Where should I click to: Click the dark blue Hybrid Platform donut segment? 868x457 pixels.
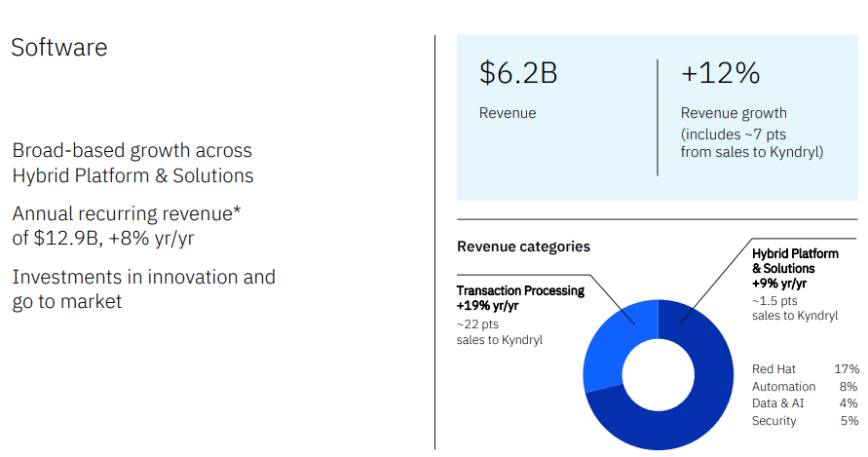pyautogui.click(x=701, y=409)
